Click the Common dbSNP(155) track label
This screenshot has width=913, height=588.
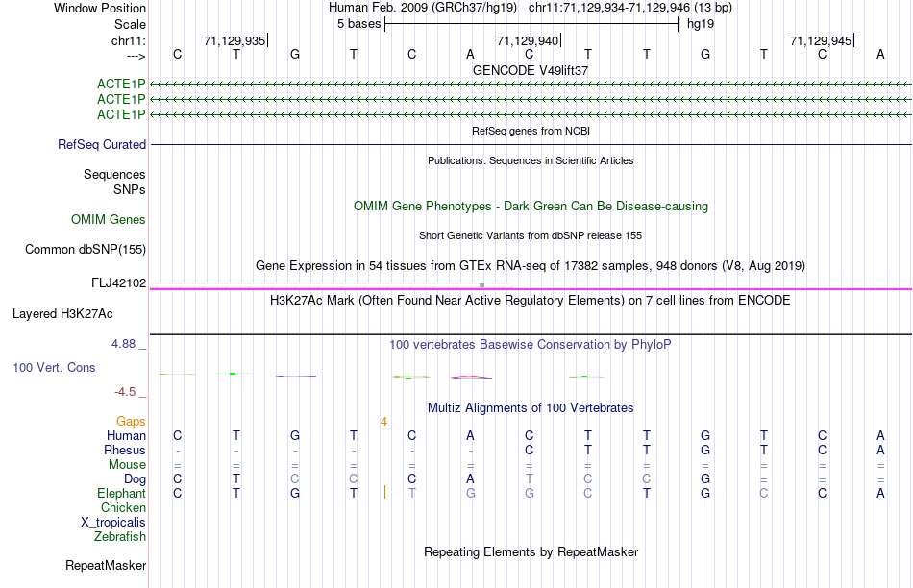(x=85, y=249)
